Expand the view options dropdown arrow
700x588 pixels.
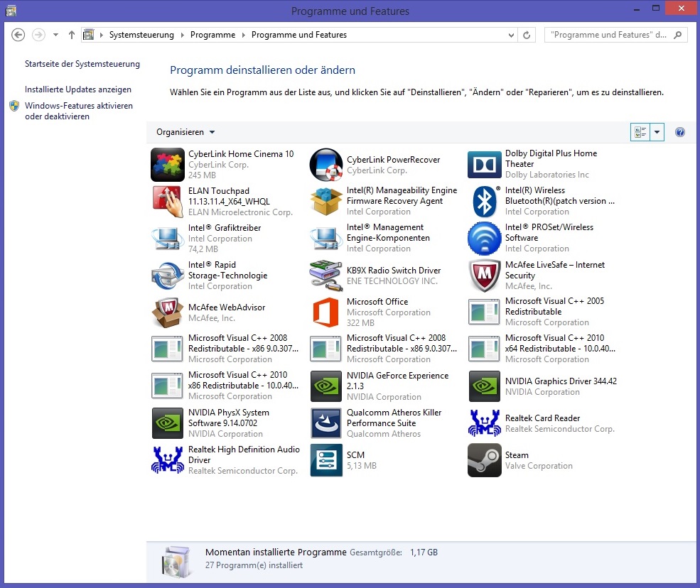click(657, 132)
